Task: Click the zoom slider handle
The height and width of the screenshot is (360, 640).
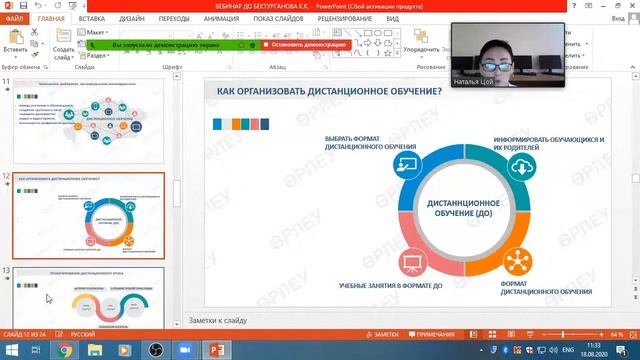Action: 563,334
